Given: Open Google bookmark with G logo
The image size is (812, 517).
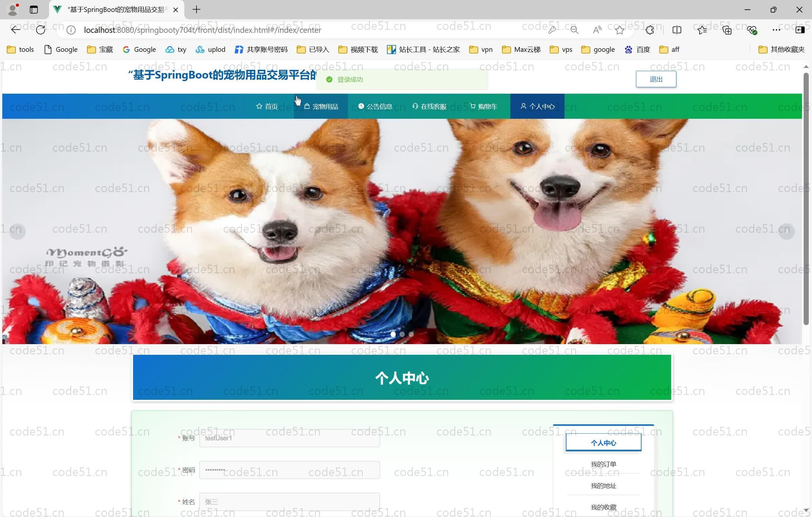Looking at the screenshot, I should [139, 50].
